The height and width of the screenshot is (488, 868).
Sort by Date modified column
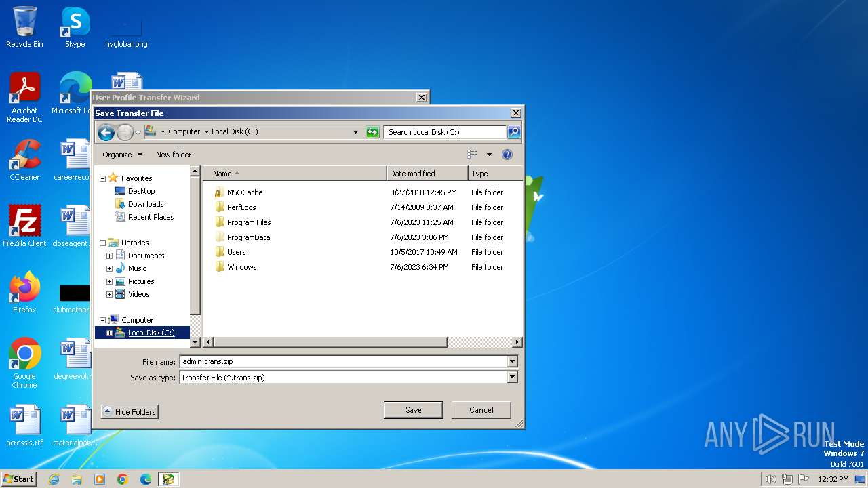point(427,174)
